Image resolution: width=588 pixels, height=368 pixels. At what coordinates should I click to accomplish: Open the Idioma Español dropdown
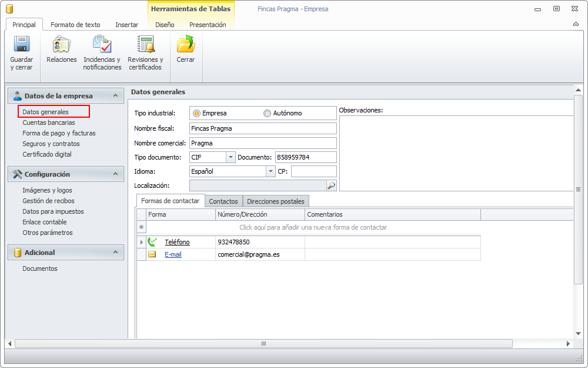coord(270,171)
